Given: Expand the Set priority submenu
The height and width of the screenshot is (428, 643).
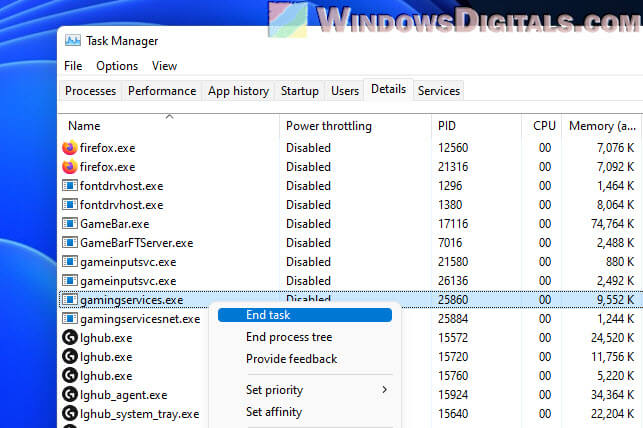Looking at the screenshot, I should click(x=305, y=390).
